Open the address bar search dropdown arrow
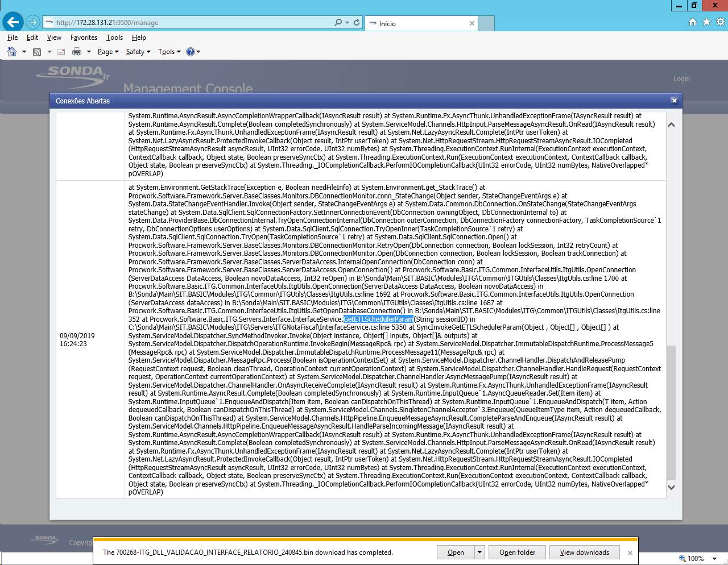The height and width of the screenshot is (565, 728). click(347, 22)
